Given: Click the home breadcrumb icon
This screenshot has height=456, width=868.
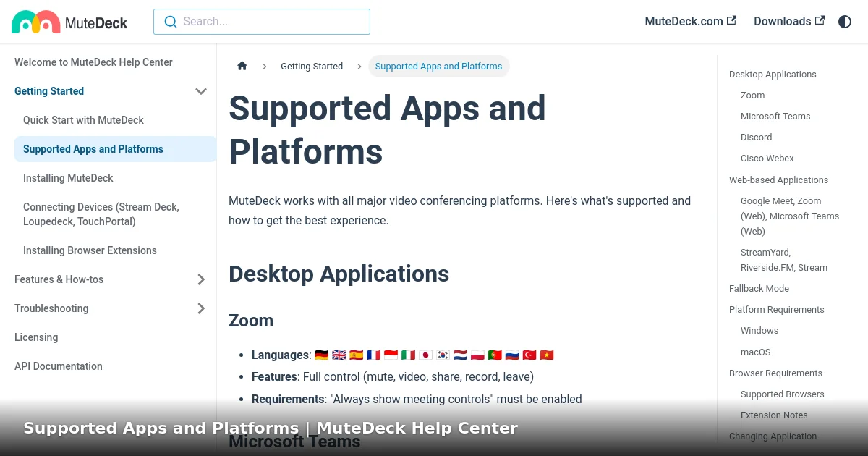Looking at the screenshot, I should (x=242, y=66).
